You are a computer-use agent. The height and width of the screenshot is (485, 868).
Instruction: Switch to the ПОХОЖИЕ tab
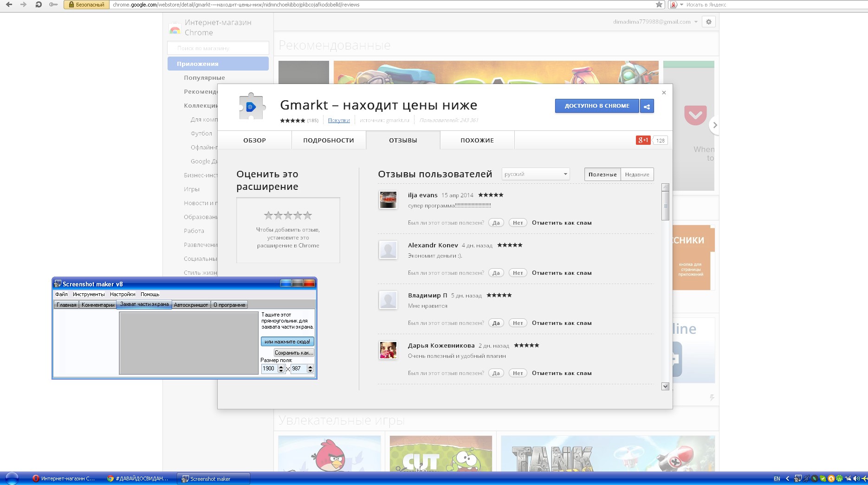pos(477,140)
